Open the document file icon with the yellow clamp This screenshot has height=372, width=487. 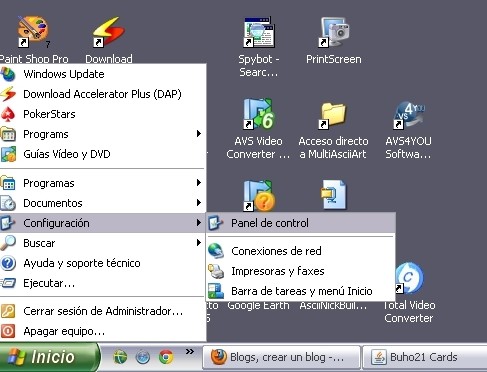[x=334, y=195]
